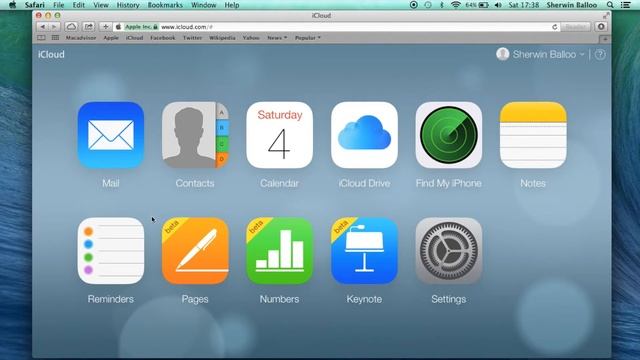This screenshot has height=360, width=640.
Task: Open the Apple bookmark
Action: point(111,38)
